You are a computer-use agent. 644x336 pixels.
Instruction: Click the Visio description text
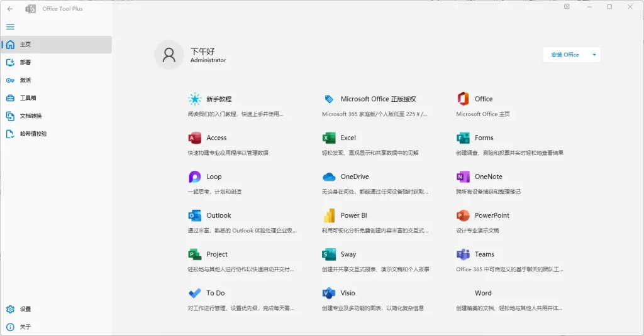372,308
